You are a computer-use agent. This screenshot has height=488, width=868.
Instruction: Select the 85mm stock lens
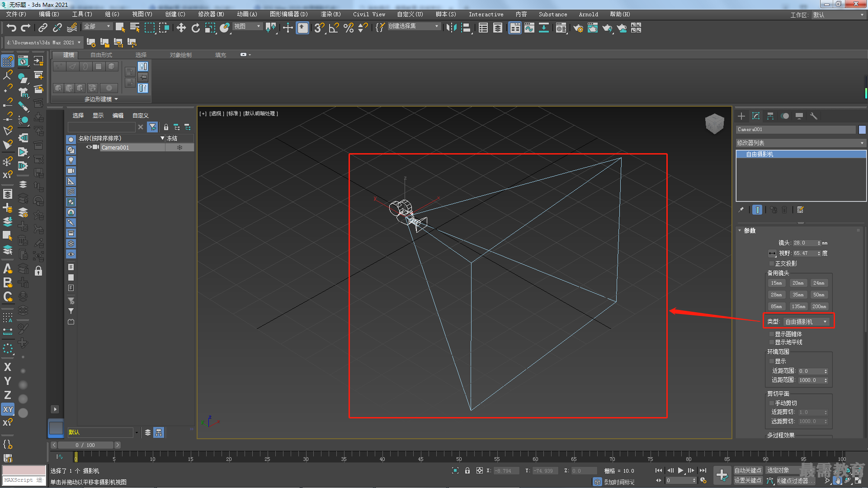pos(777,306)
